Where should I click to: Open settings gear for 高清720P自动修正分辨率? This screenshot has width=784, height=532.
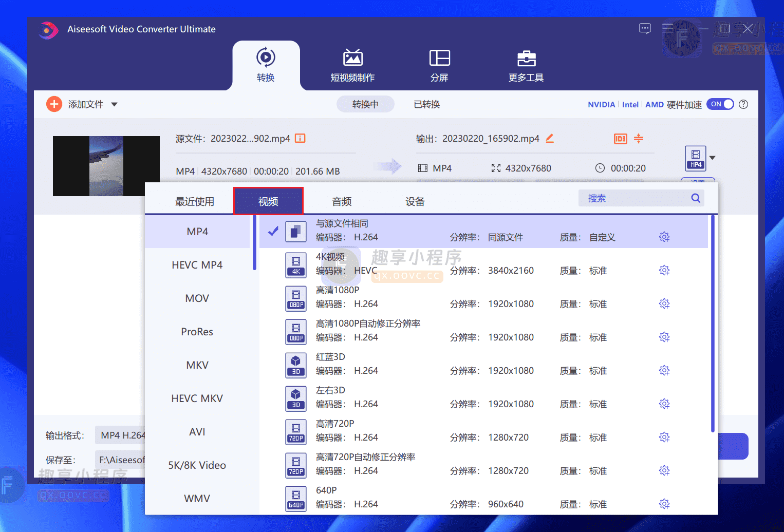click(x=664, y=471)
